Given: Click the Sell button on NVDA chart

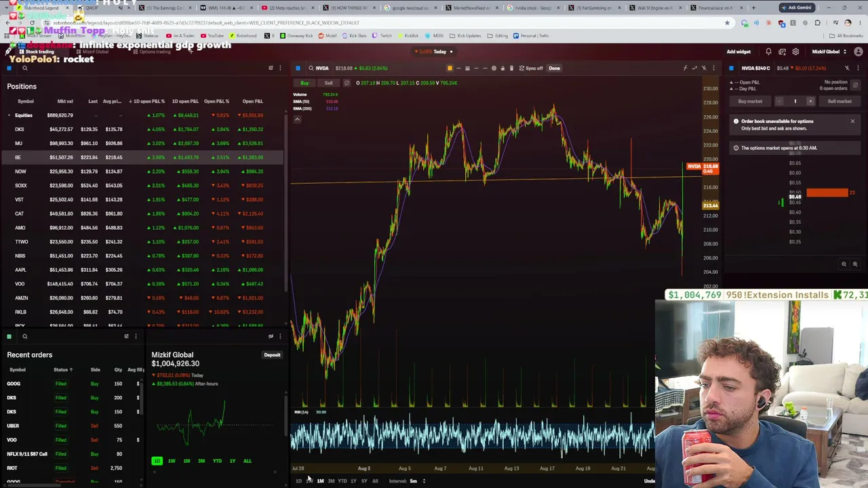Looking at the screenshot, I should (328, 83).
